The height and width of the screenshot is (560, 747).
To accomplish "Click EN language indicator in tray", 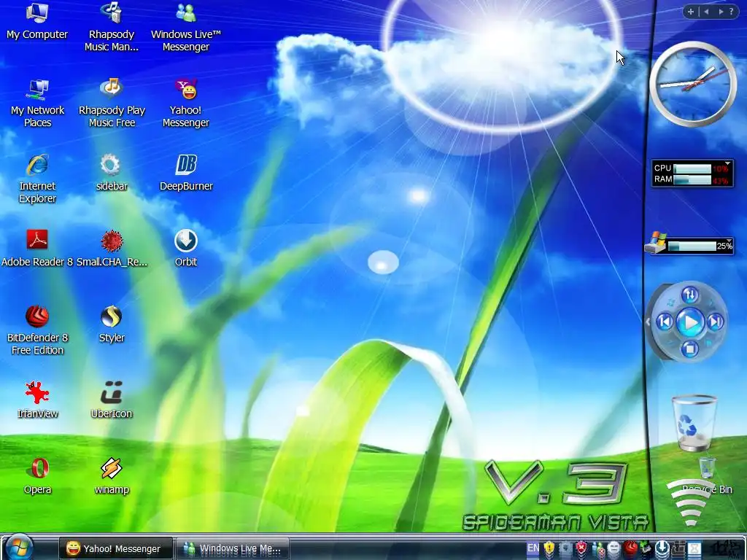I will (x=533, y=548).
